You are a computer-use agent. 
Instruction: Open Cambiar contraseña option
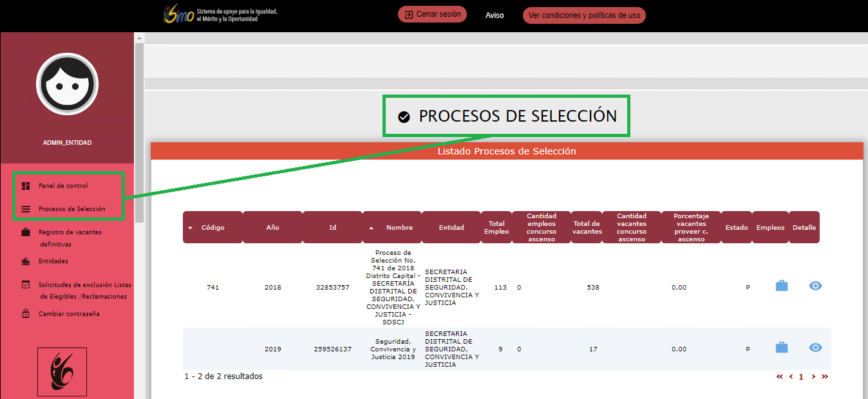tap(69, 314)
